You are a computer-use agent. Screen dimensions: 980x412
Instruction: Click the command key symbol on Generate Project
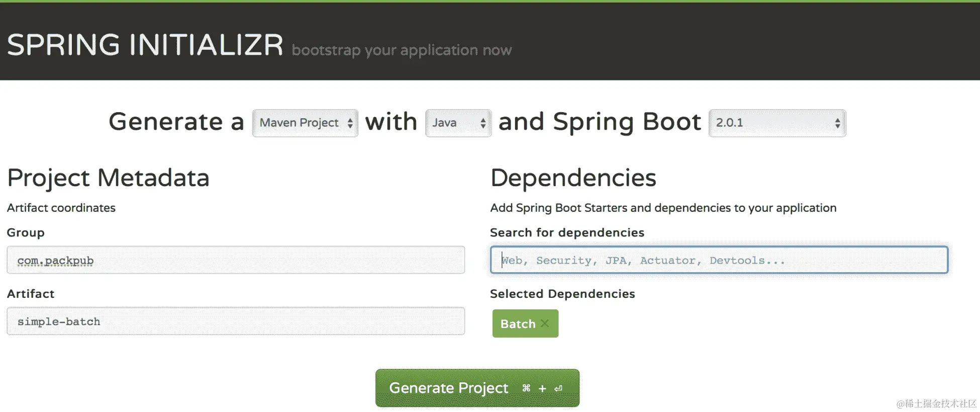[x=526, y=388]
